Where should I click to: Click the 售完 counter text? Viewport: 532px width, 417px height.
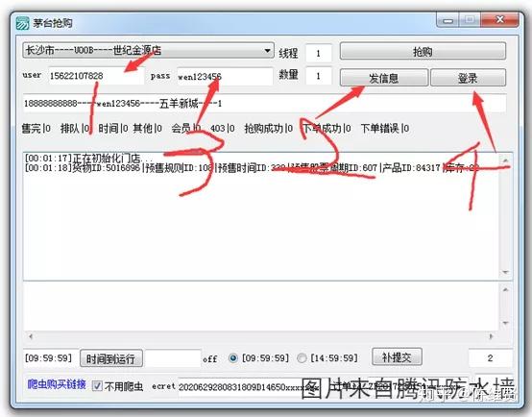point(36,129)
